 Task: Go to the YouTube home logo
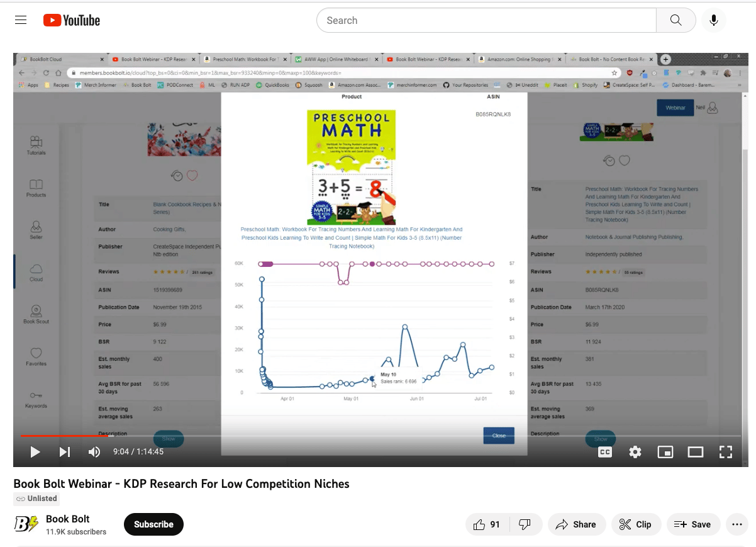point(72,20)
